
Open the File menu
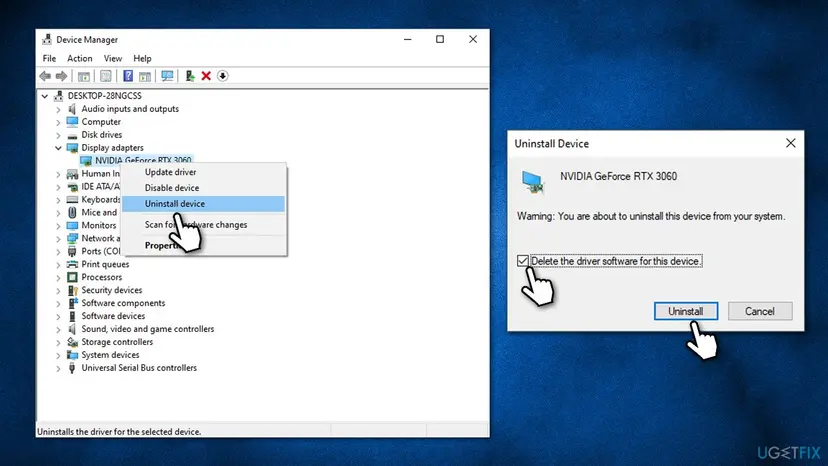pyautogui.click(x=49, y=59)
